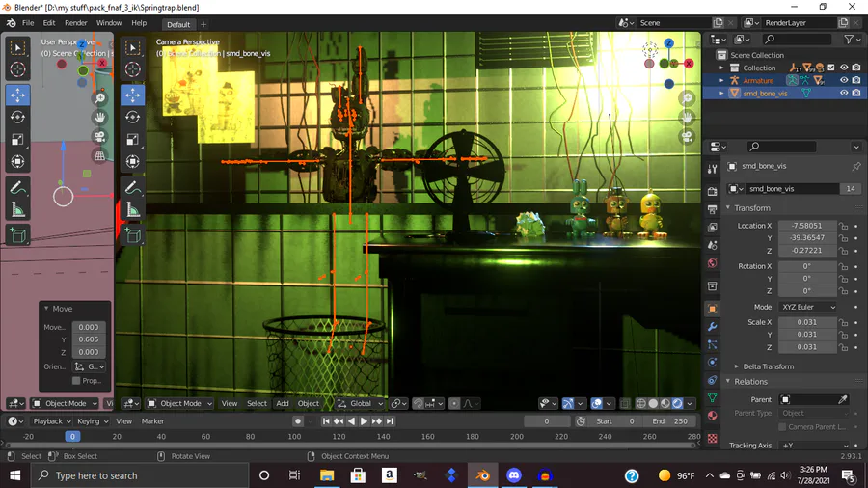This screenshot has height=488, width=868.
Task: Open Add menu in viewport header
Action: tap(283, 403)
